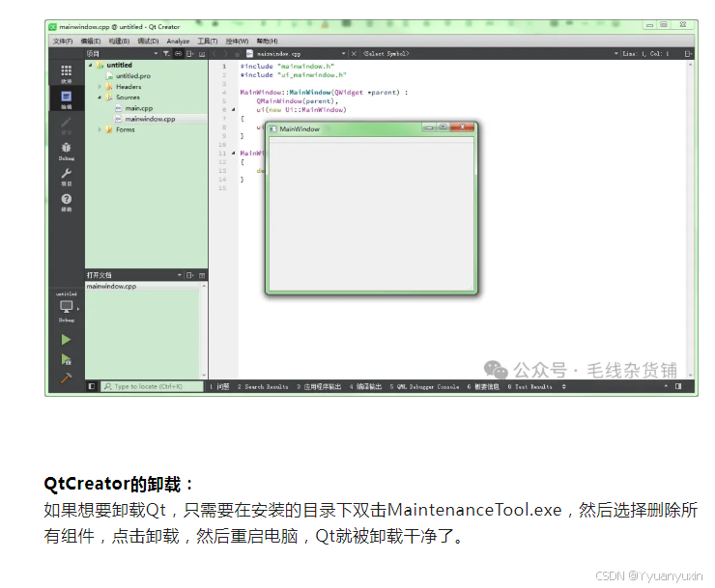
Task: Build the project with hammer icon
Action: coord(66,378)
